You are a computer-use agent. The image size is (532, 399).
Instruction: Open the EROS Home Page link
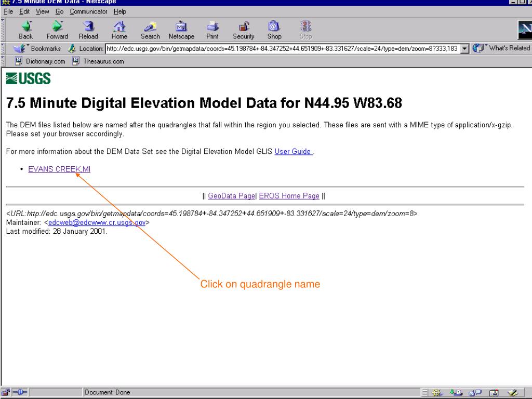289,196
